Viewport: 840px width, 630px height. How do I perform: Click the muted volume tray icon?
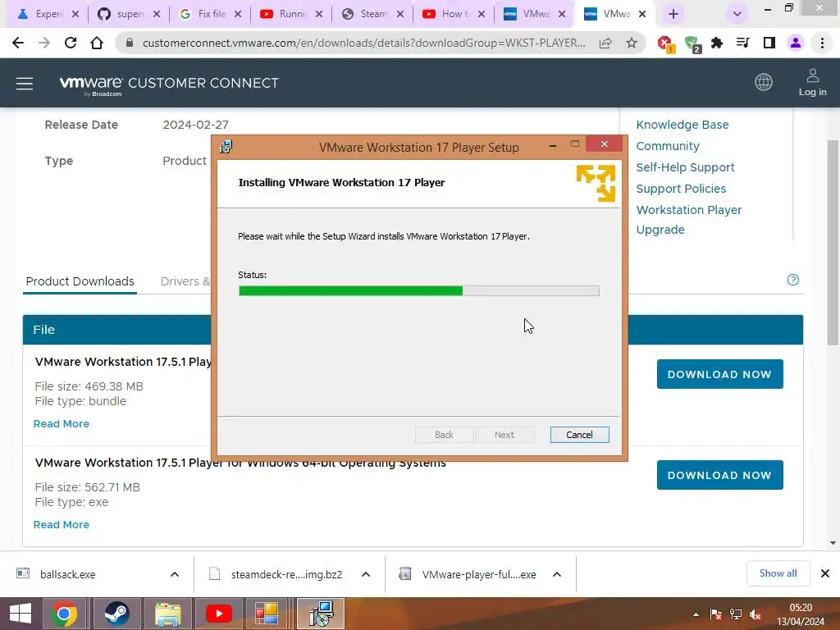coord(756,614)
